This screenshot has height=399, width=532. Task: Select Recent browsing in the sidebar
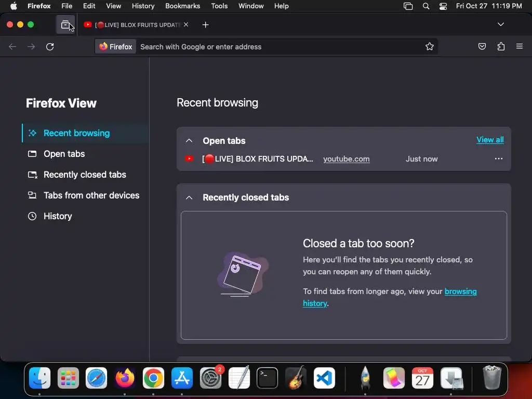(x=86, y=133)
